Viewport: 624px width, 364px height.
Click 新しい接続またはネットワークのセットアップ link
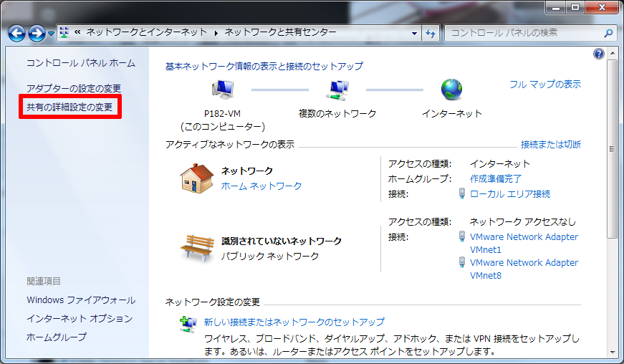pos(294,322)
